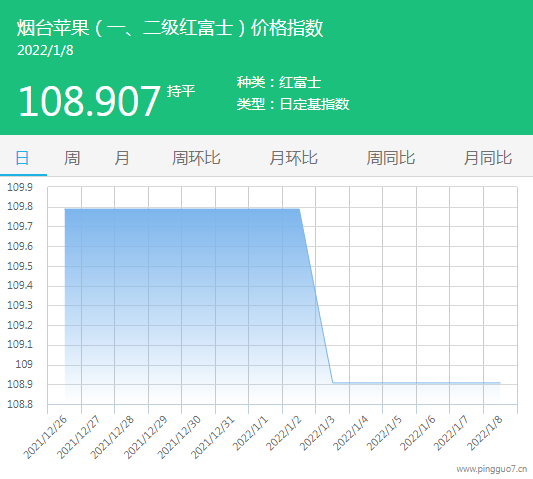The image size is (533, 479).
Task: Select the 月同比 tab
Action: tap(488, 158)
